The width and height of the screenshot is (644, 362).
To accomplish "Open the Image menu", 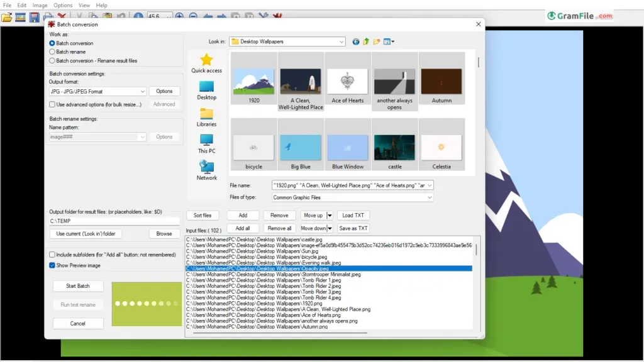I will [40, 5].
